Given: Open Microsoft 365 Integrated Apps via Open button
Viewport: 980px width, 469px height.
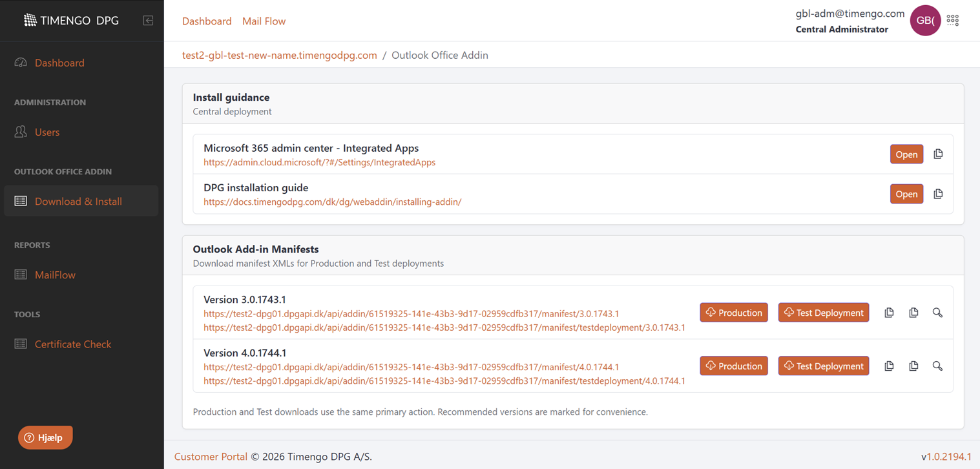Looking at the screenshot, I should (x=906, y=154).
